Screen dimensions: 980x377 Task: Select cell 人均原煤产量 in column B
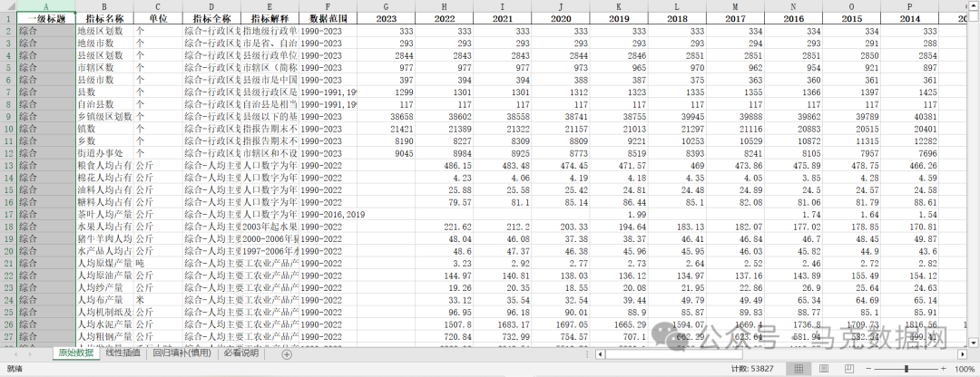pyautogui.click(x=104, y=264)
